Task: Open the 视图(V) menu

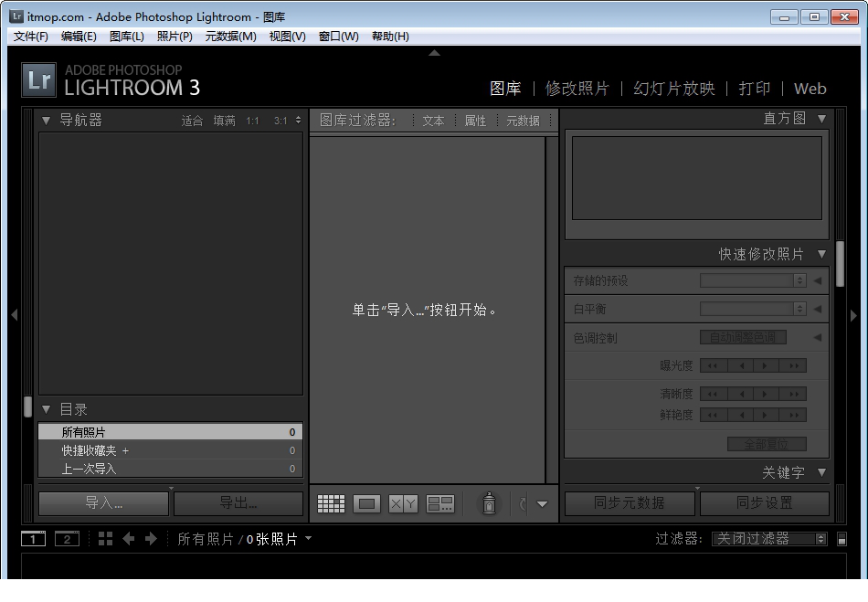Action: (x=287, y=37)
